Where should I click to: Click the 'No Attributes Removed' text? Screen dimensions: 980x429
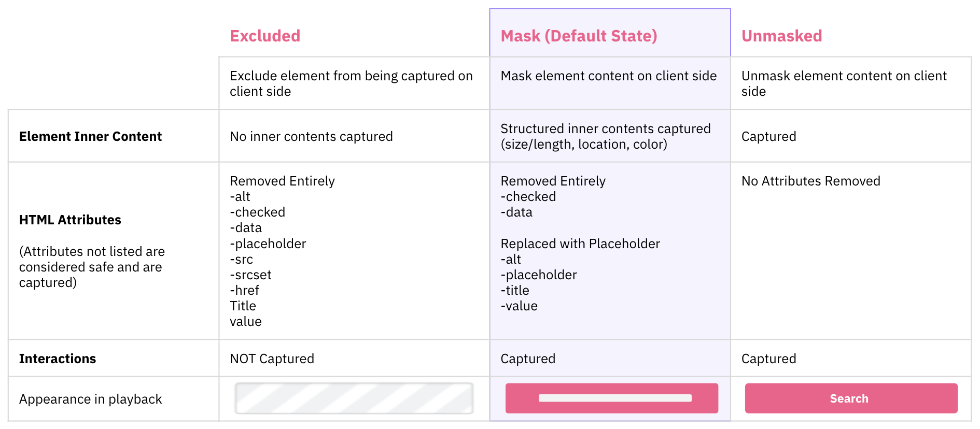pyautogui.click(x=810, y=181)
